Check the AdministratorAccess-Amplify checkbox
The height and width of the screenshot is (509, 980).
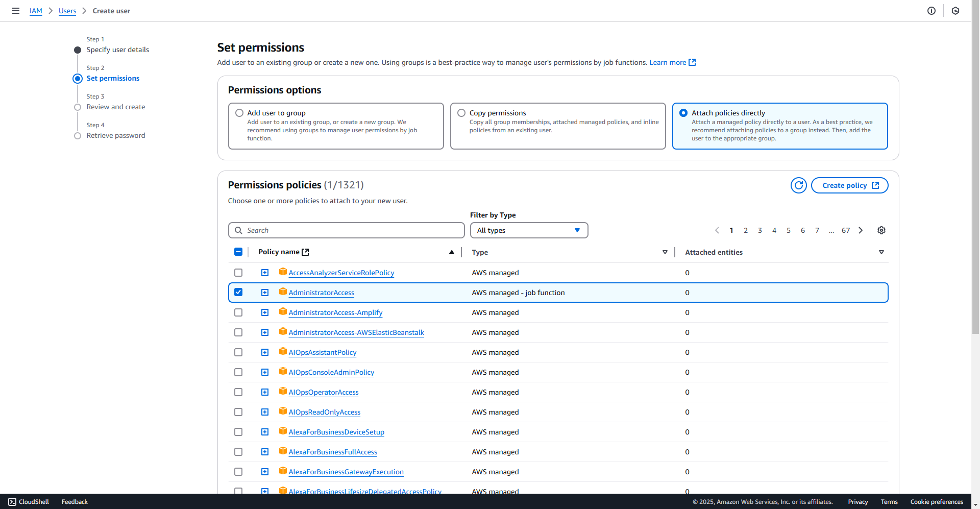pos(238,312)
